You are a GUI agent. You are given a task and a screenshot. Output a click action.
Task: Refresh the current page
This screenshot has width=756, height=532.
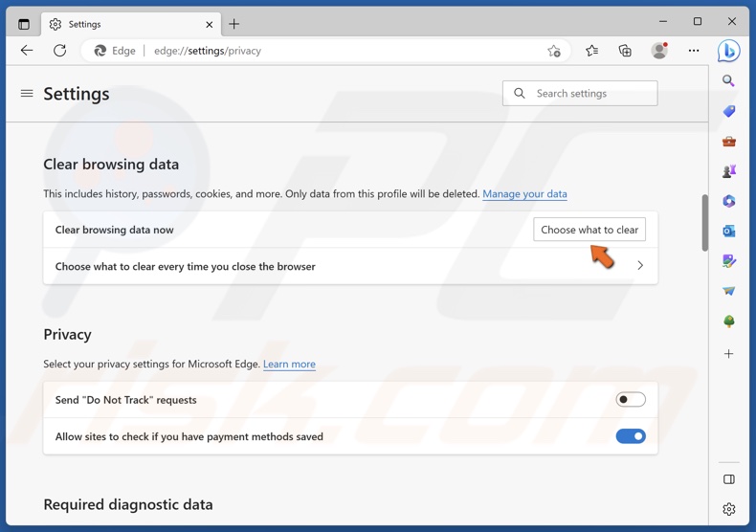(x=59, y=51)
